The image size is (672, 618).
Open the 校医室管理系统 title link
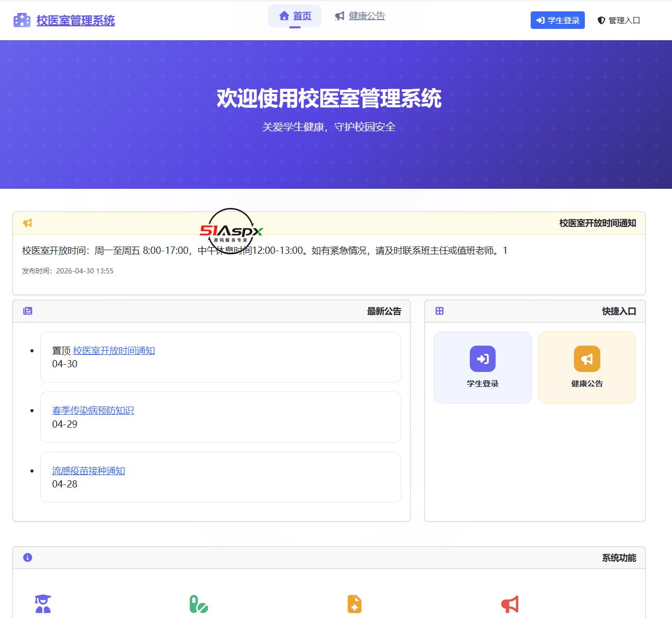coord(75,21)
